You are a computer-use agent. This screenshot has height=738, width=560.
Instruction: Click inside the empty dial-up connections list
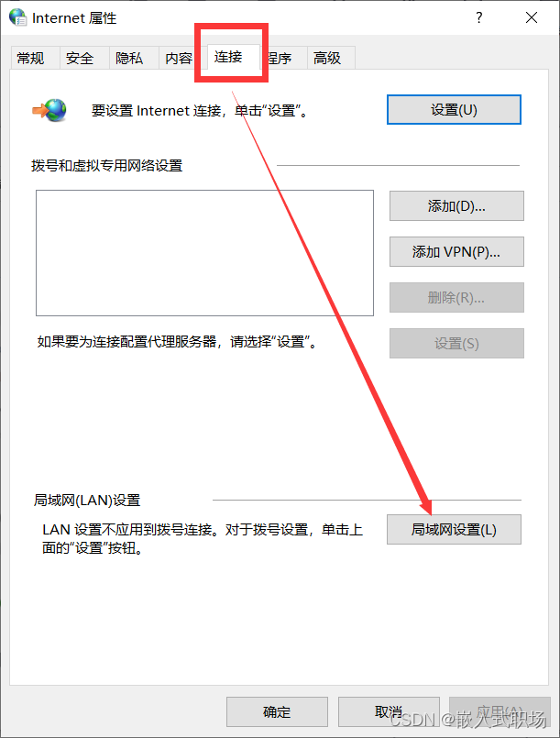coord(204,253)
